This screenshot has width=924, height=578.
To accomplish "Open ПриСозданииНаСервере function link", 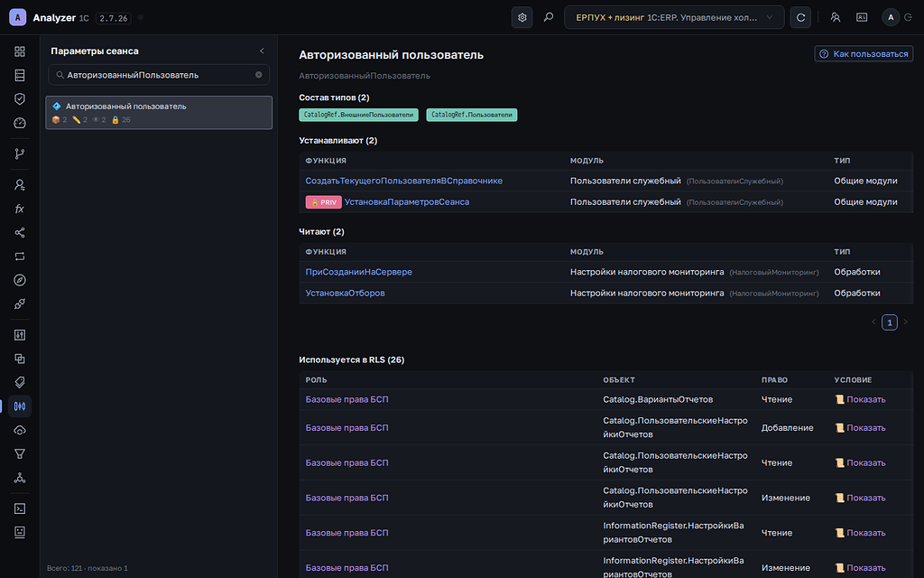I will (x=359, y=272).
